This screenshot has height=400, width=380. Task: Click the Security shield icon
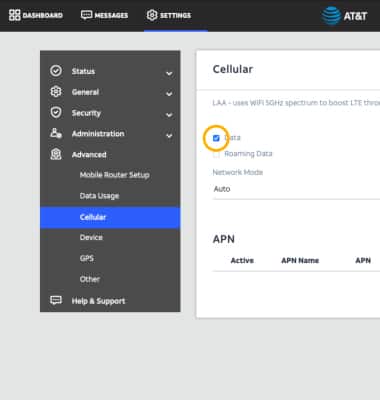click(56, 112)
